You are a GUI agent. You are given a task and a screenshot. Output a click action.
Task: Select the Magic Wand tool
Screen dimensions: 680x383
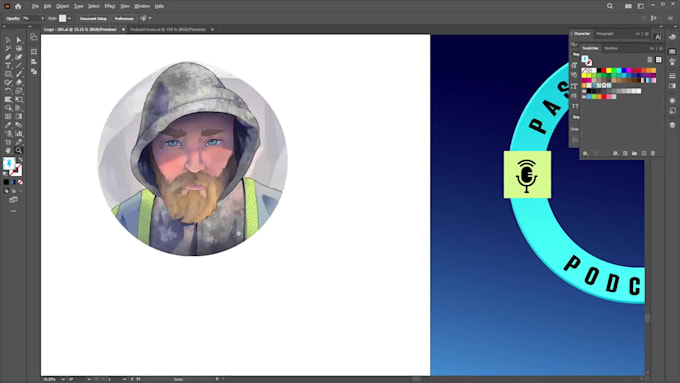click(8, 49)
